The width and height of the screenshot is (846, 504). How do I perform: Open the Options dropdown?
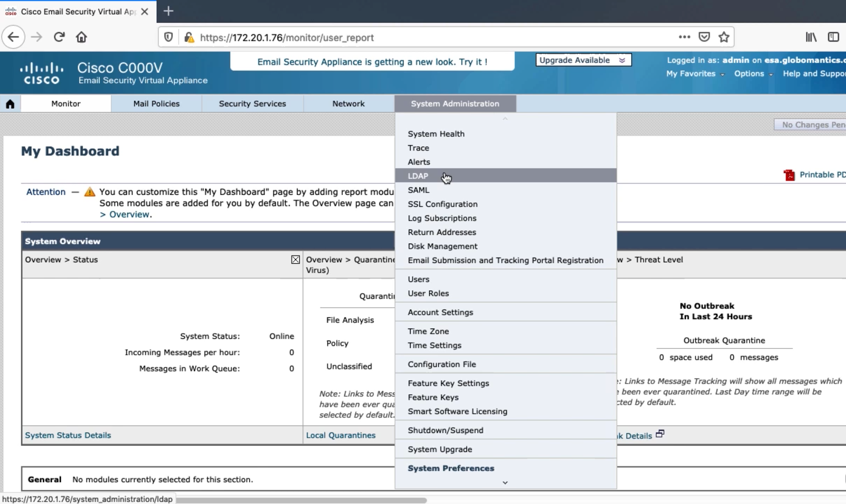click(753, 74)
